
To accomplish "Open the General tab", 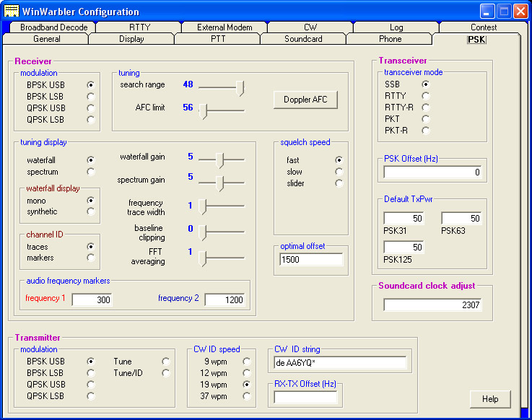I will (46, 39).
